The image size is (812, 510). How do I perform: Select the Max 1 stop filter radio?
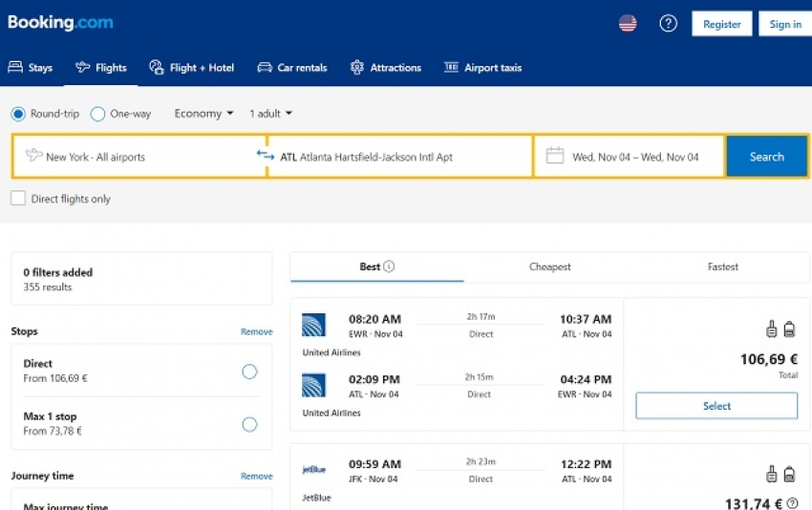point(249,425)
